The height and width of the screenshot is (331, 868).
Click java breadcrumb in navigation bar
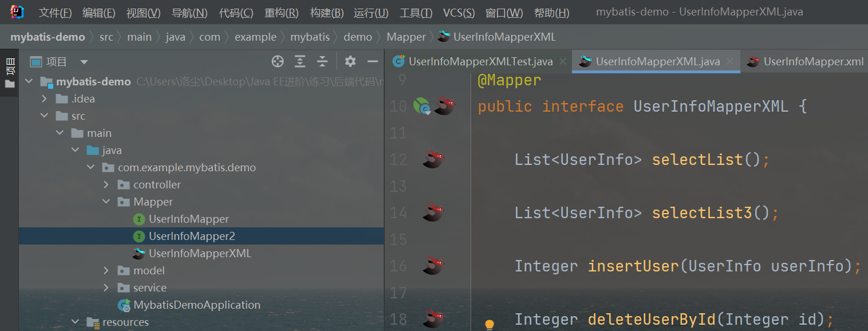pyautogui.click(x=176, y=37)
